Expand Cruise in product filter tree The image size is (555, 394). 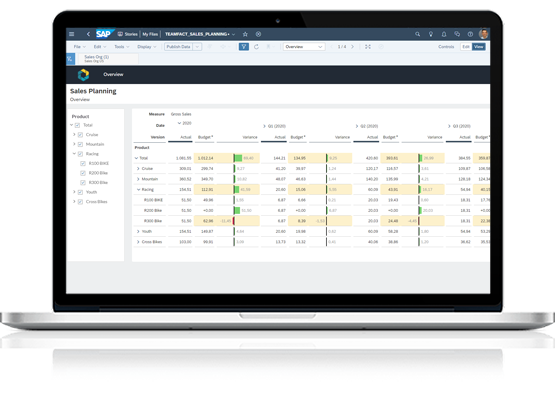(74, 135)
